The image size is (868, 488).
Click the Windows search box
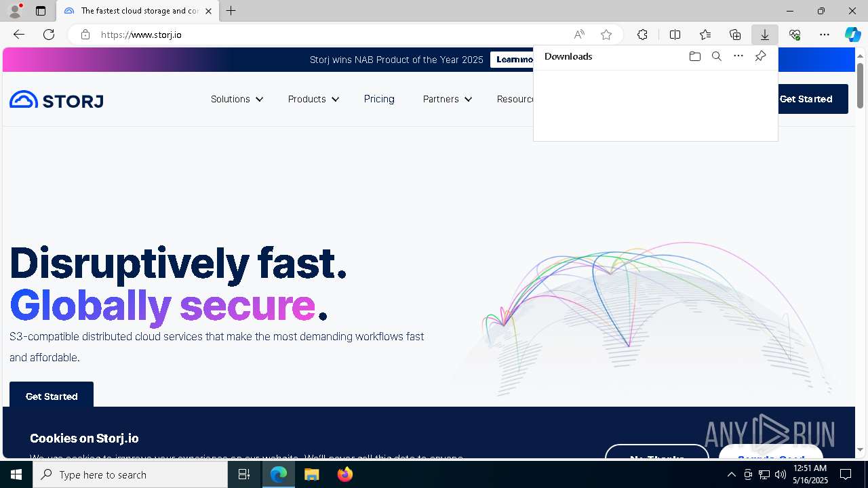(130, 474)
